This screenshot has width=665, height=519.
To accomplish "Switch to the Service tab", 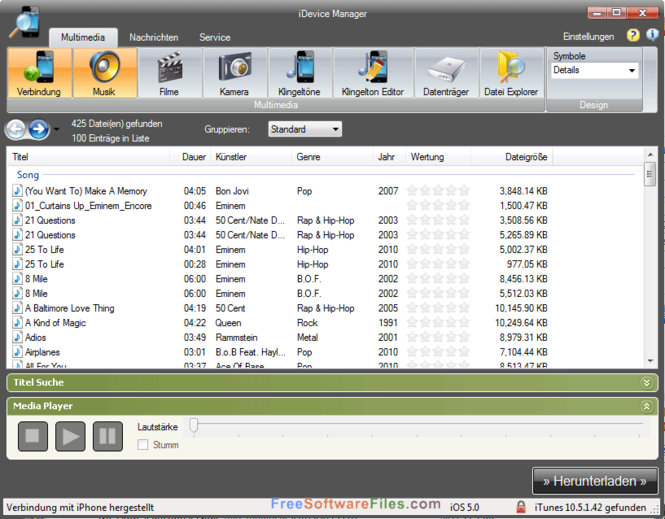I will [215, 37].
